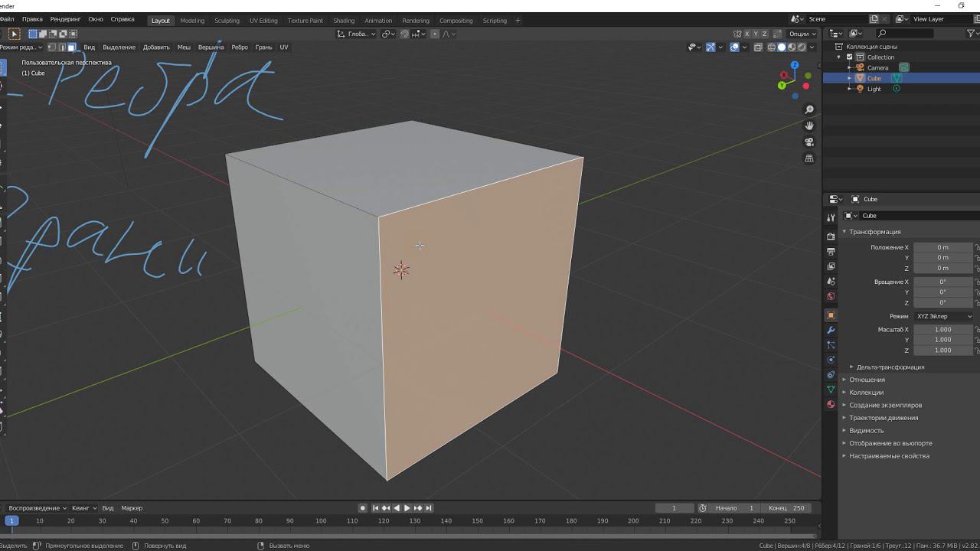Open Object Data mesh properties tab

point(831,390)
